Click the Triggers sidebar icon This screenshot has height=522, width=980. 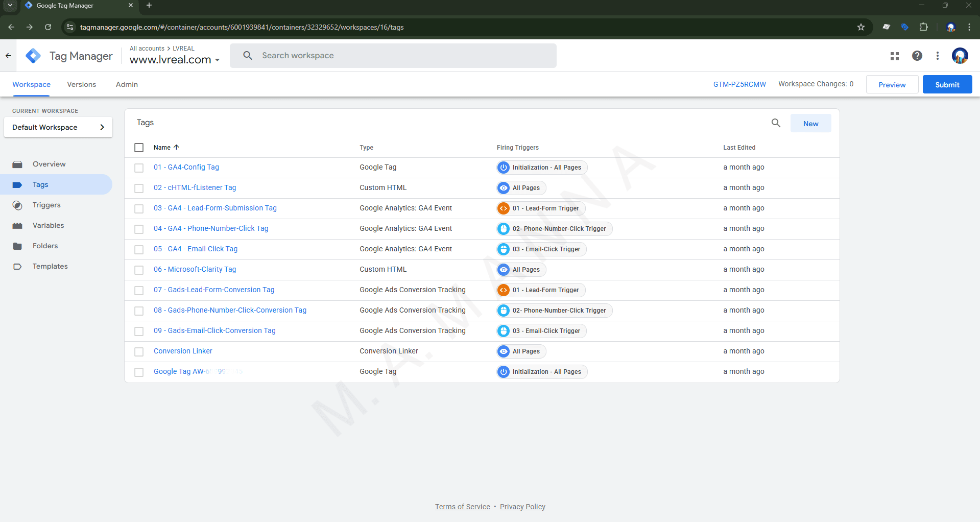(x=17, y=205)
